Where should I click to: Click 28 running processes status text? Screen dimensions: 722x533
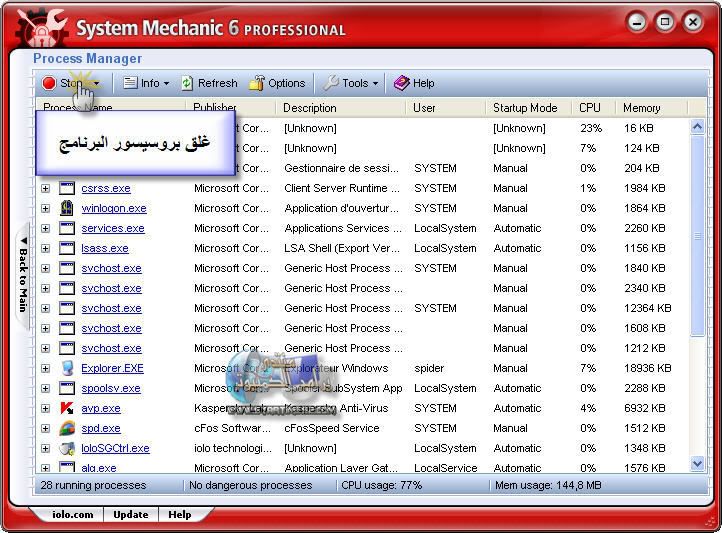(93, 485)
